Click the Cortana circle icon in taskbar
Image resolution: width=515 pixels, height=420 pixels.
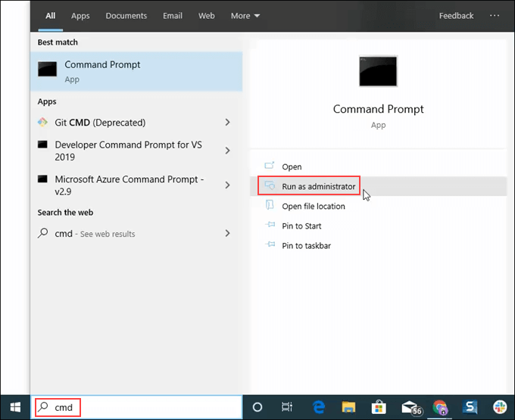click(x=257, y=407)
